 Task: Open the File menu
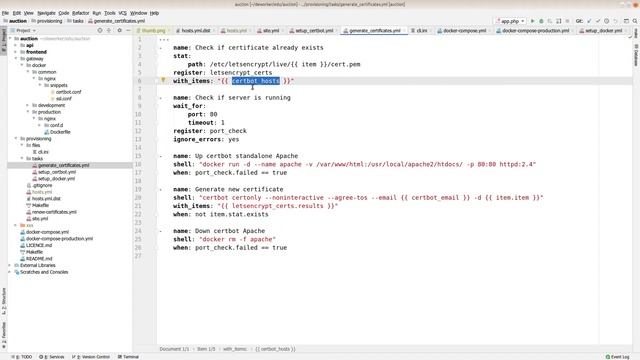coord(5,13)
